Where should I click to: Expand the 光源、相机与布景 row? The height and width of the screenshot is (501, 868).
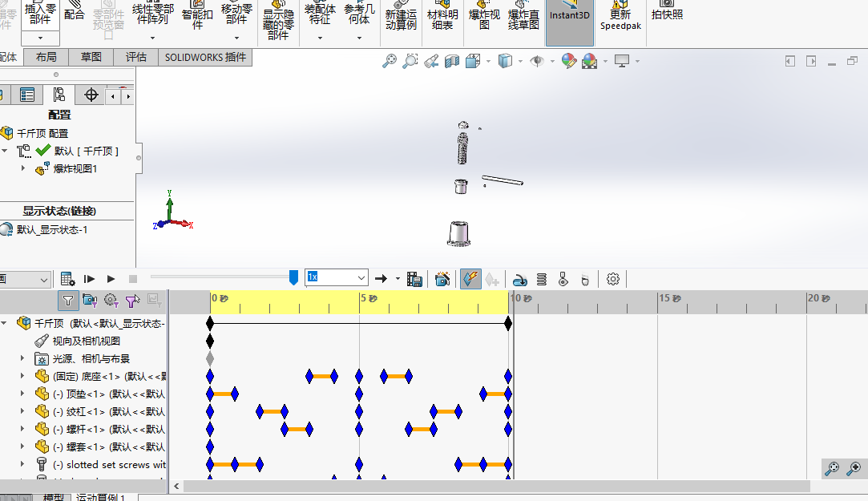pos(22,358)
